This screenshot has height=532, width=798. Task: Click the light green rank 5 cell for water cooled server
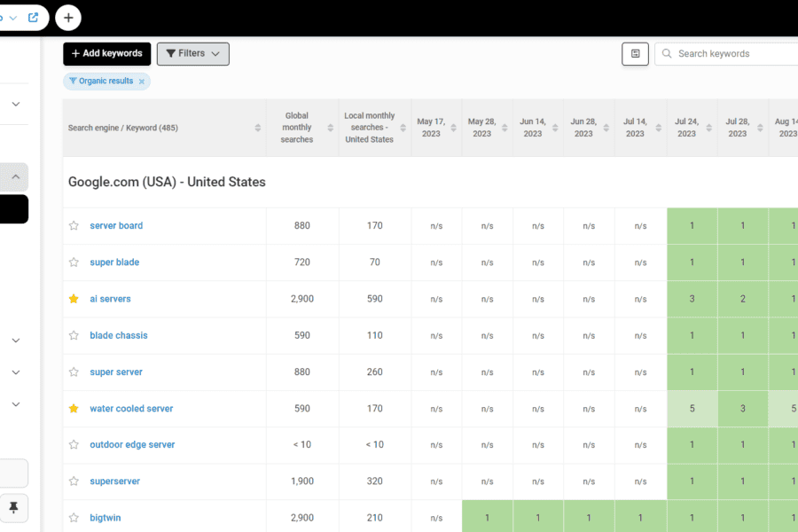(x=692, y=409)
